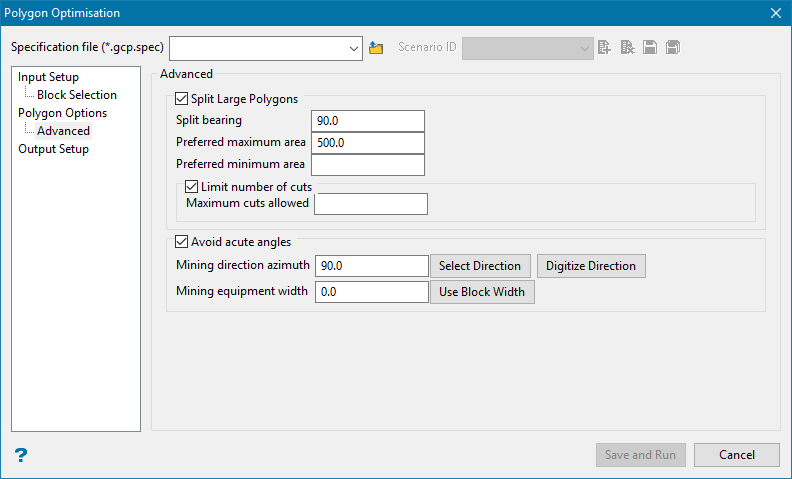Cancel the Polygon Optimisation dialog
The height and width of the screenshot is (479, 792).
[736, 455]
